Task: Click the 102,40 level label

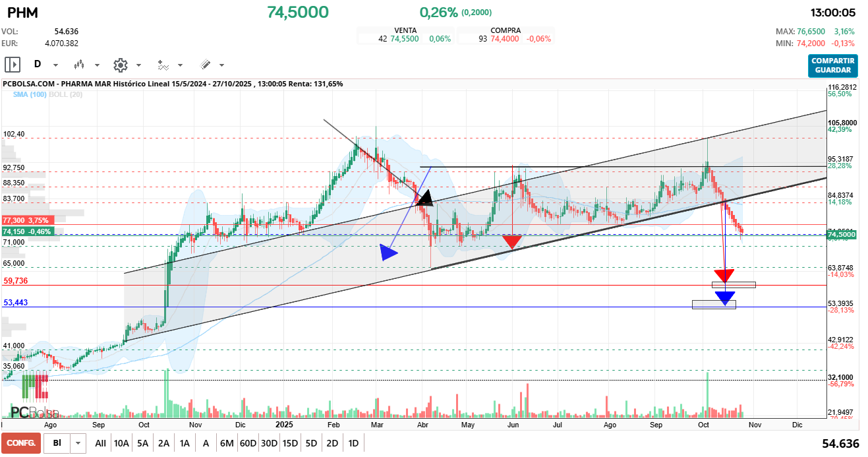Action: (x=14, y=134)
